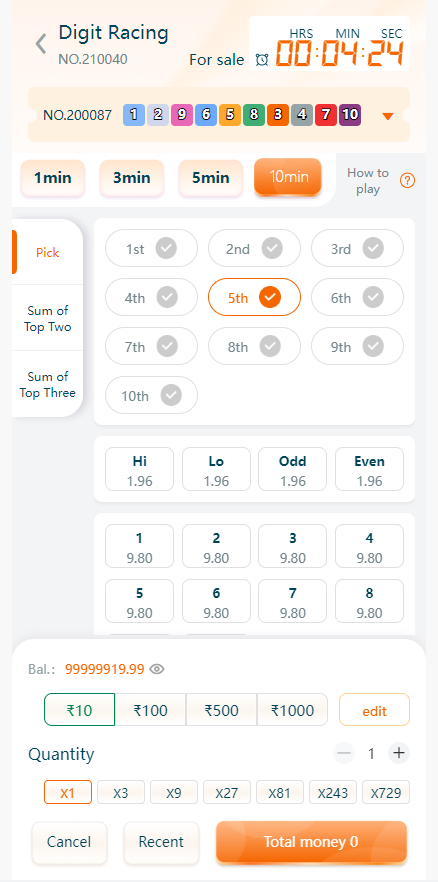Click the Recent button
The width and height of the screenshot is (438, 882).
[161, 842]
